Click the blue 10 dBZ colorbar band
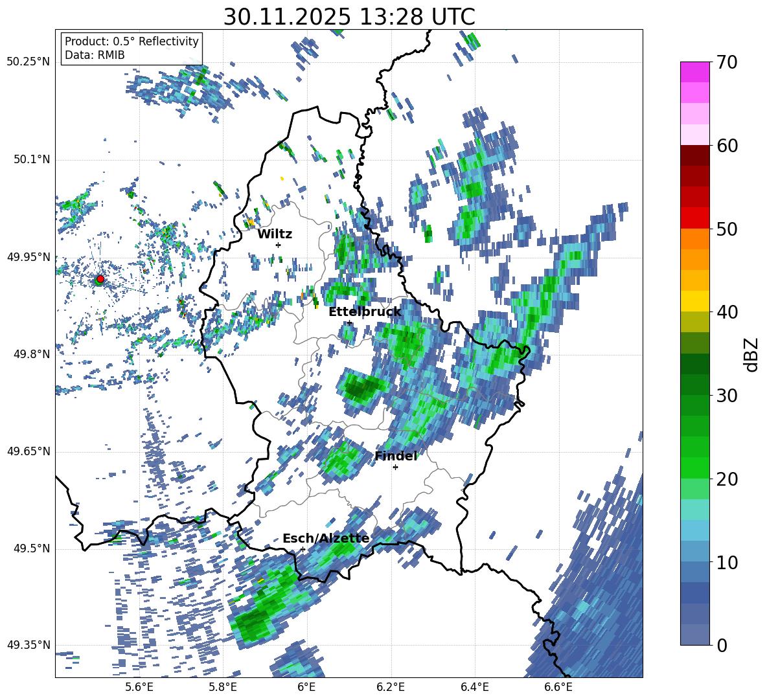Viewport: 767px width, 700px height. (x=694, y=551)
